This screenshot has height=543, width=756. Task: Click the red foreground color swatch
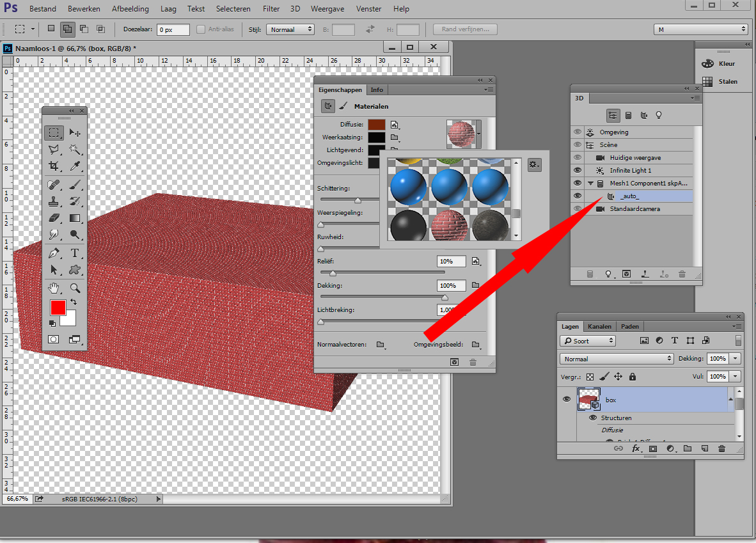tap(58, 308)
